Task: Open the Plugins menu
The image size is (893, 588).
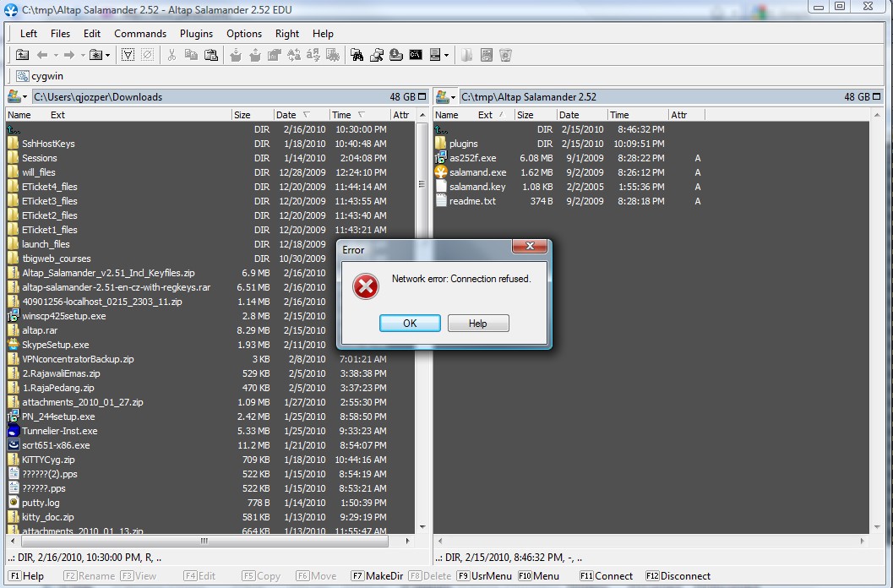Action: [x=197, y=34]
